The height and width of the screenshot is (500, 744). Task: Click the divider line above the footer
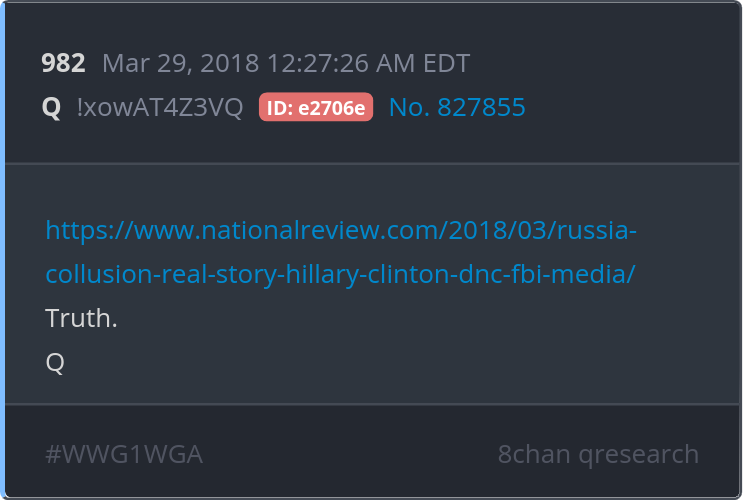[x=372, y=404]
